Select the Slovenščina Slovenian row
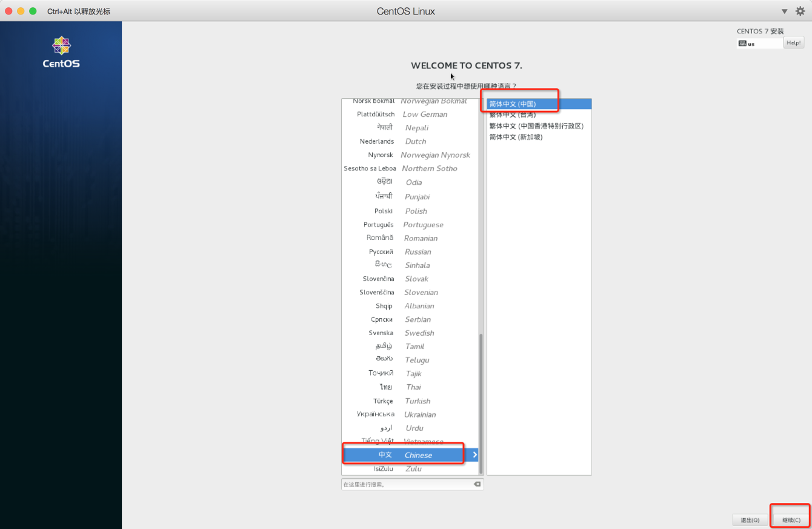Image resolution: width=812 pixels, height=529 pixels. [410, 292]
